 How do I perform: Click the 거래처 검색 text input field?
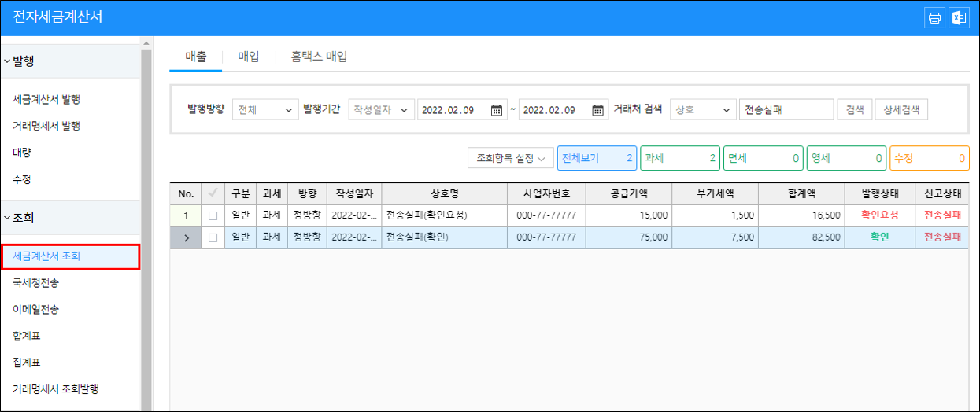786,110
